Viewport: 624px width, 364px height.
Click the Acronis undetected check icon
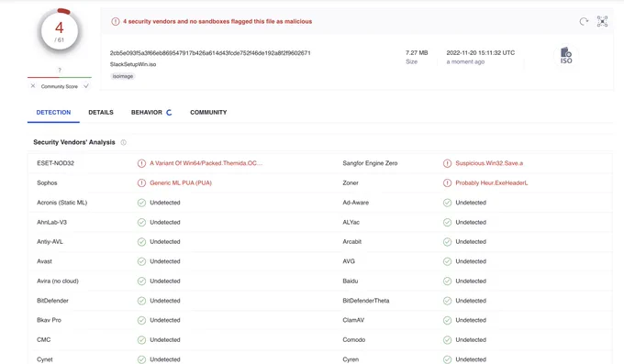click(x=141, y=203)
